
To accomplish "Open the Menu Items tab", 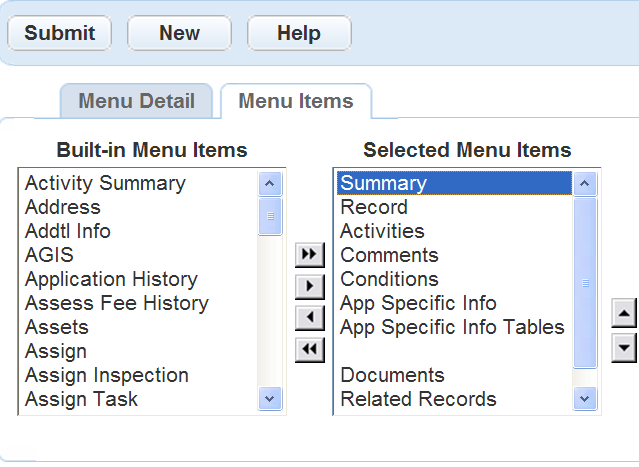I will click(x=295, y=101).
